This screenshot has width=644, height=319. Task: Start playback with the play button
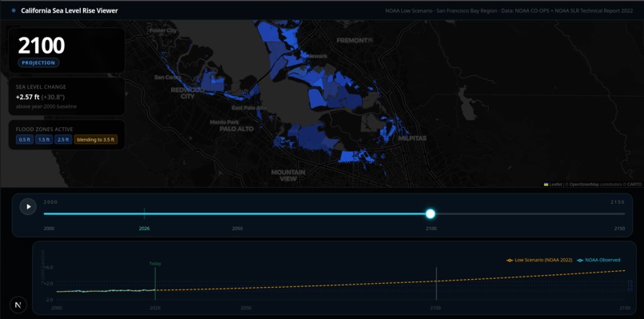(28, 206)
